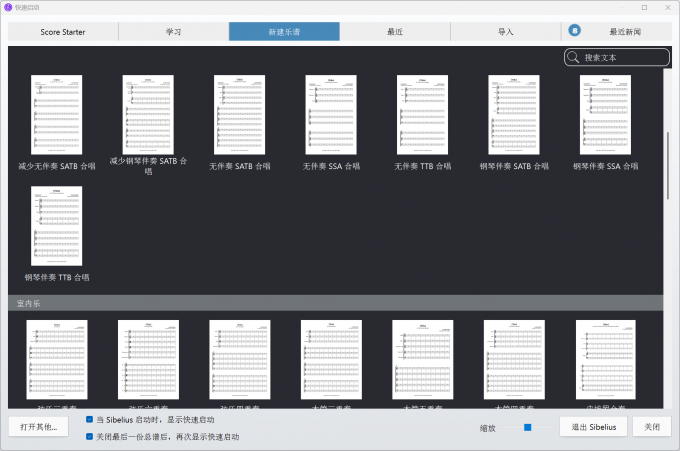Open the Score Starter tab
Viewport: 680px width, 451px height.
(63, 32)
